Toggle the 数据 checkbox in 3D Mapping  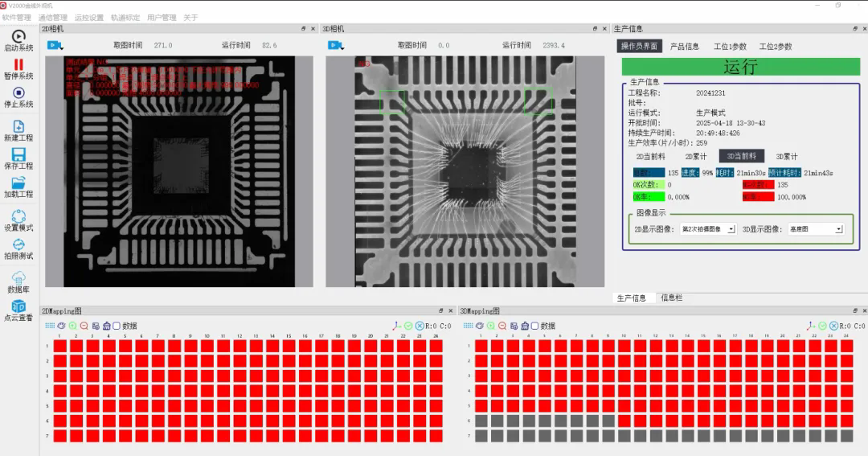[x=535, y=326]
